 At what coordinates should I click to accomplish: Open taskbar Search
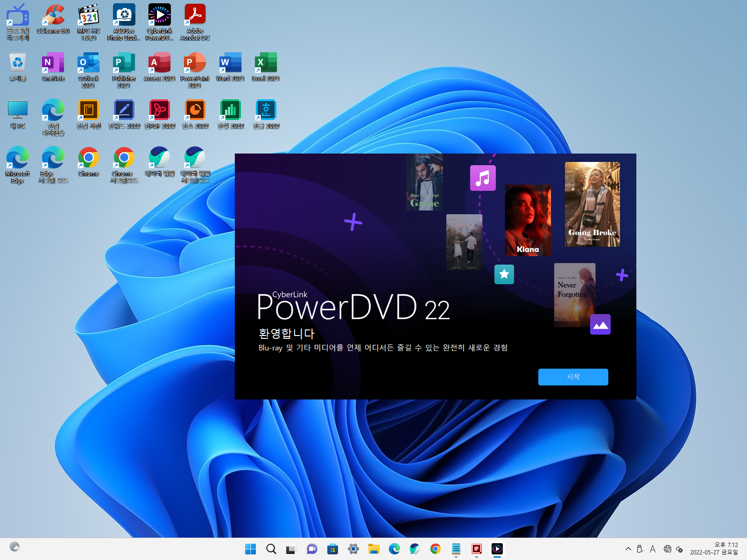tap(271, 549)
